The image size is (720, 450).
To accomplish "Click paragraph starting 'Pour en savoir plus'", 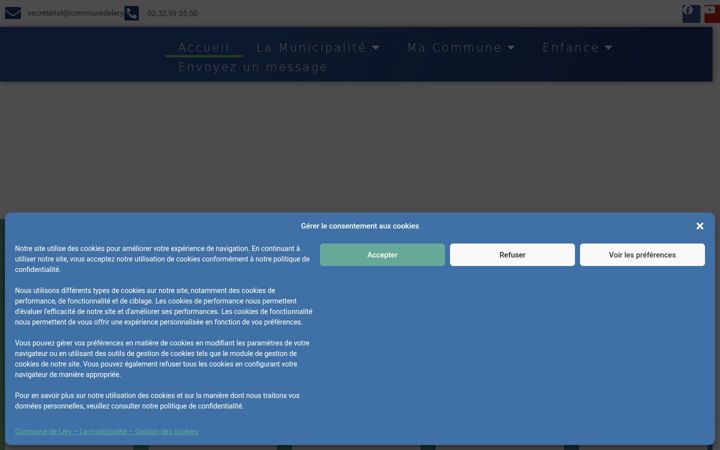I will (x=157, y=401).
